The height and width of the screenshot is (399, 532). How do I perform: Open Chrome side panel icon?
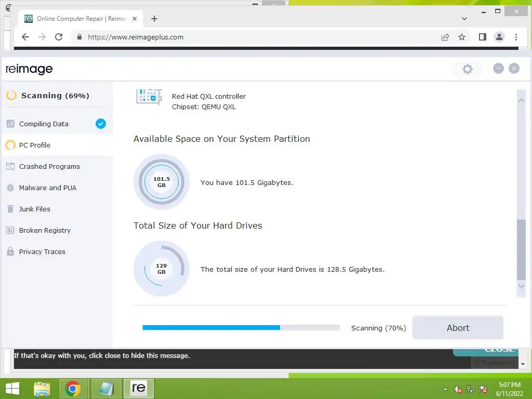[483, 37]
